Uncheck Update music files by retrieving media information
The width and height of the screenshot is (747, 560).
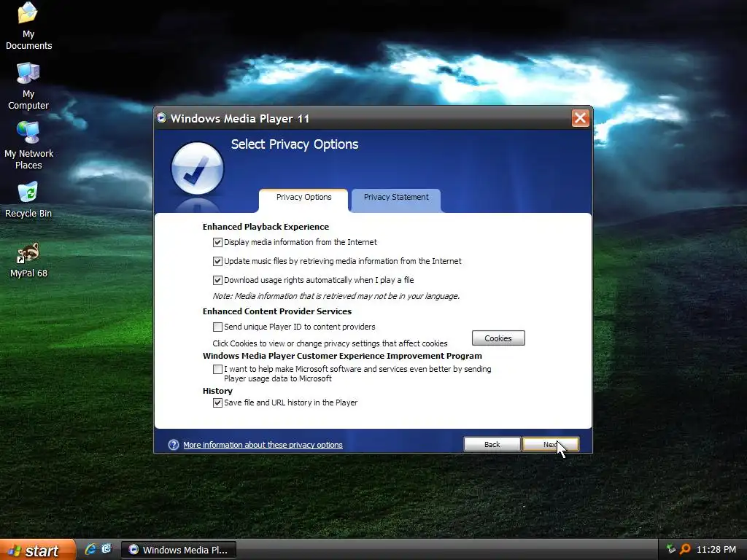(217, 262)
